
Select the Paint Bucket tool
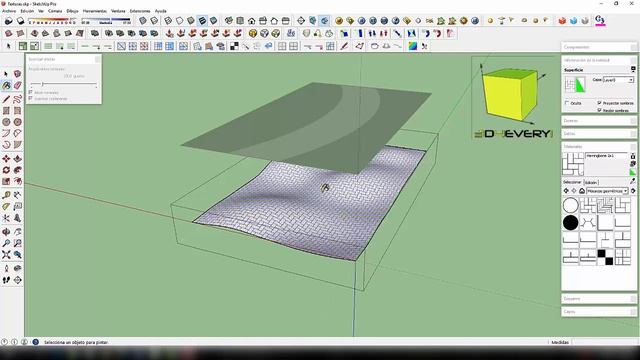click(6, 85)
